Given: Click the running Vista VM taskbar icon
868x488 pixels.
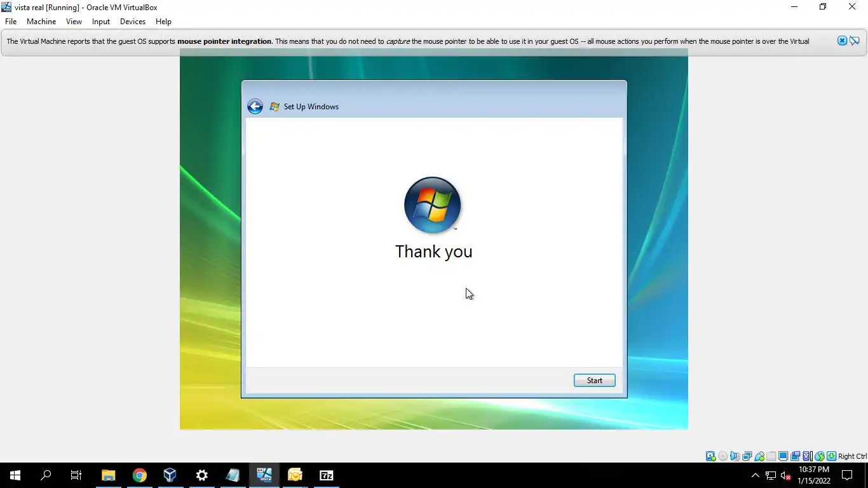Looking at the screenshot, I should point(264,475).
